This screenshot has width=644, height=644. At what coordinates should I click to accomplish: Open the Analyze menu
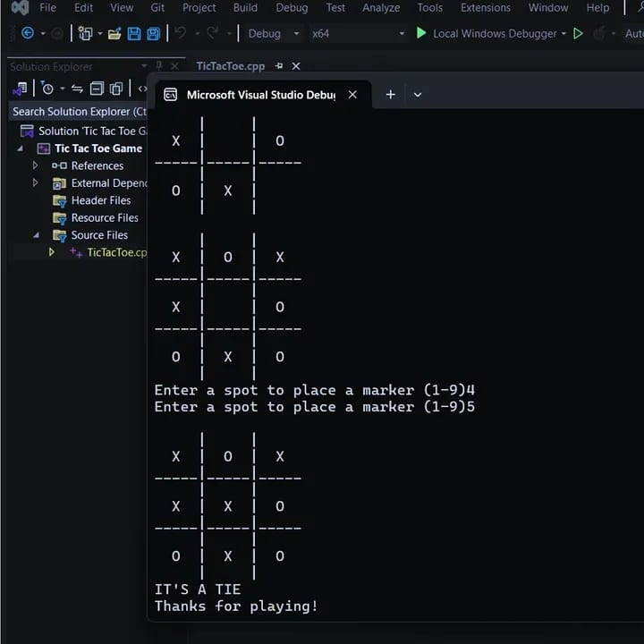point(381,8)
